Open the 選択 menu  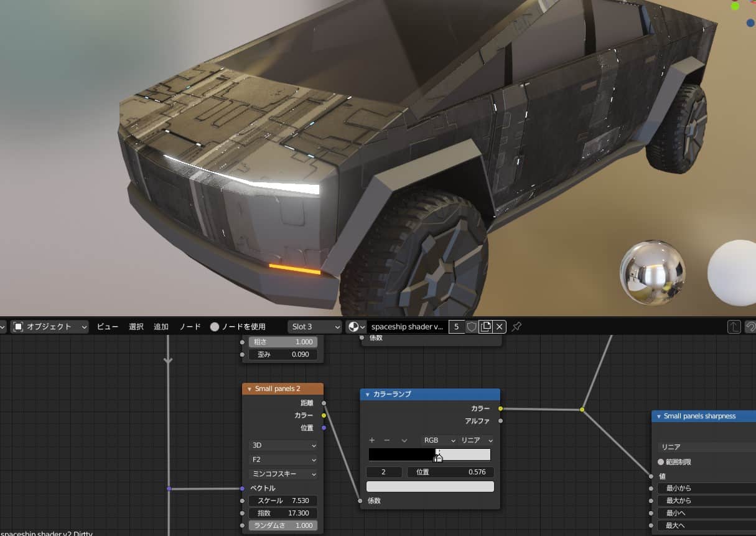(136, 326)
